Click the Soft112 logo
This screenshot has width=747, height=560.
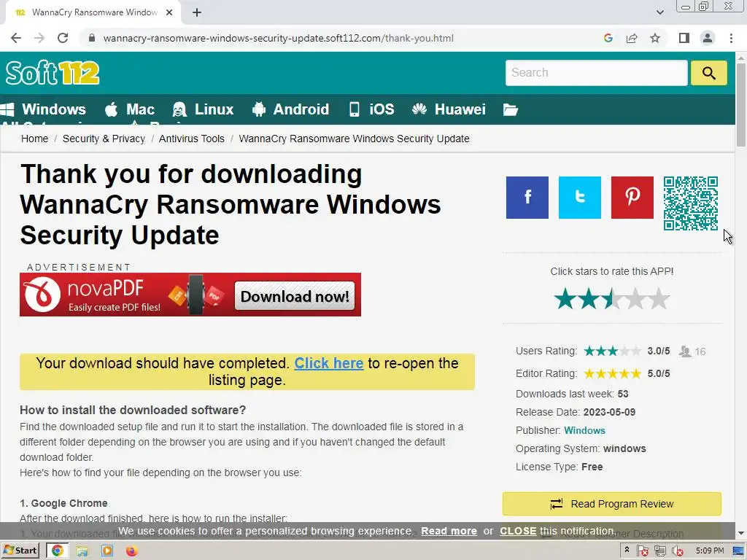click(53, 73)
